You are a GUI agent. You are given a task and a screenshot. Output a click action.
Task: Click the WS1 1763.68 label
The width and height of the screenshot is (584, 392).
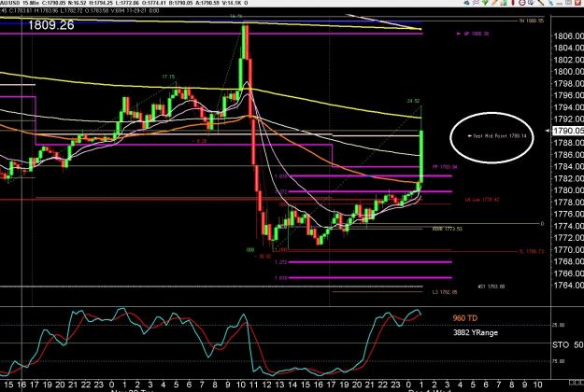point(491,287)
